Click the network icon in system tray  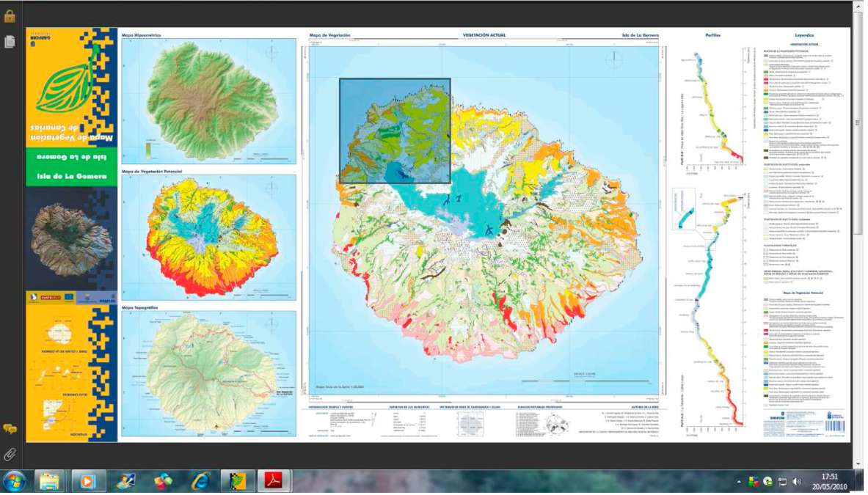[x=782, y=482]
